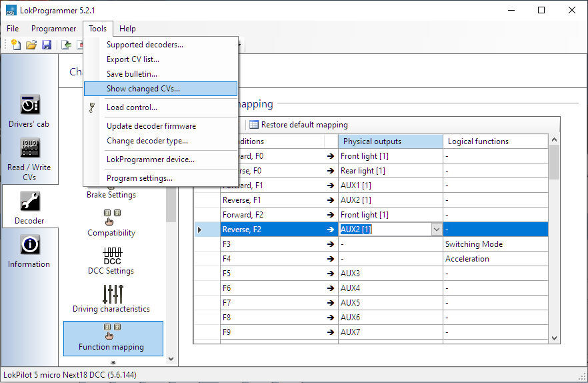Viewport: 588px width, 383px height.
Task: Select Rear light [1] output cell
Action: coord(391,170)
